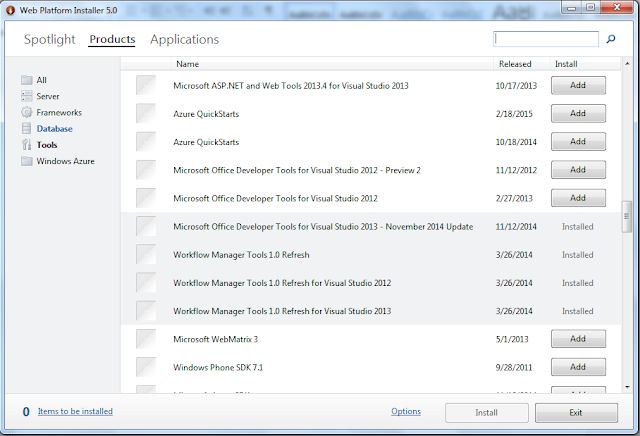Click the Install column header

click(566, 64)
